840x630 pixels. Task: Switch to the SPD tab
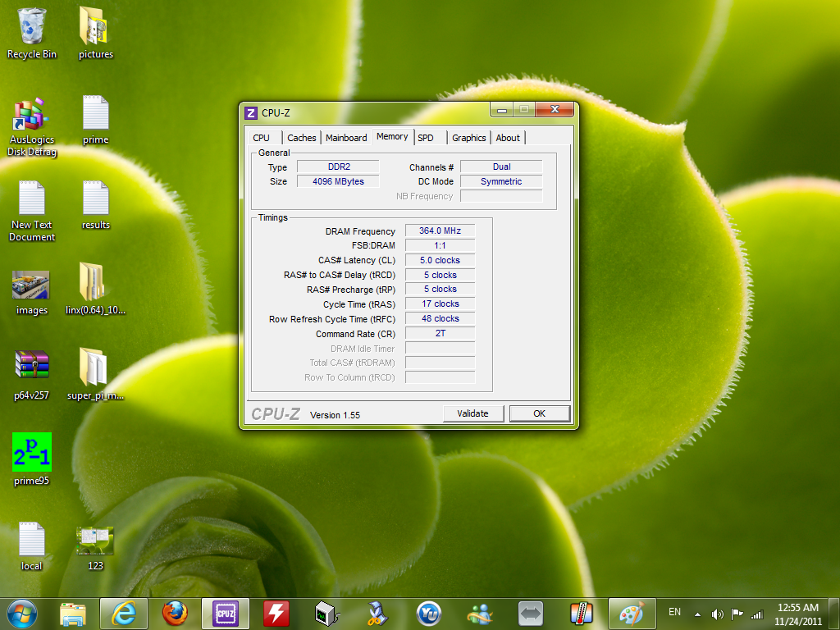coord(426,138)
